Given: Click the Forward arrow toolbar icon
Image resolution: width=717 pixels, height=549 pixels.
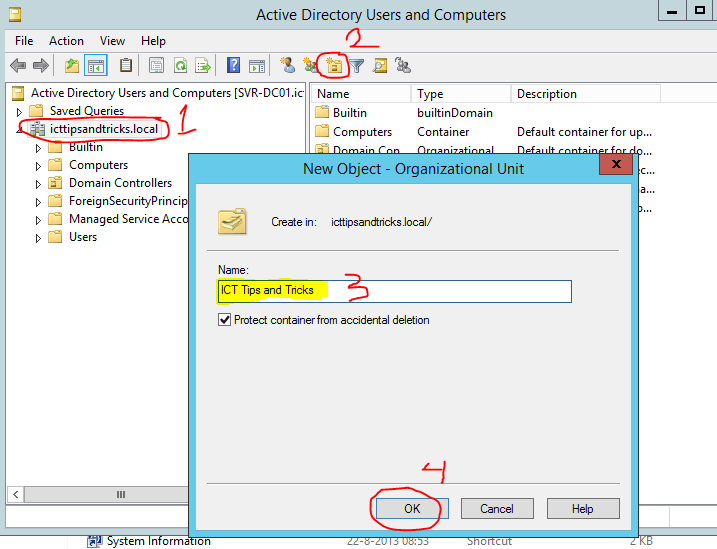Looking at the screenshot, I should [x=41, y=66].
